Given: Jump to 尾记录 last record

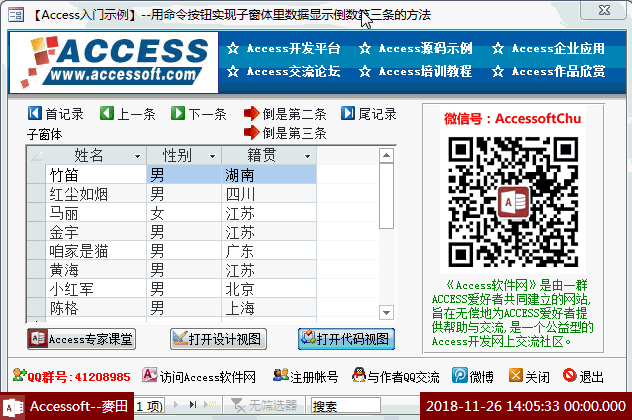Looking at the screenshot, I should click(x=348, y=114).
